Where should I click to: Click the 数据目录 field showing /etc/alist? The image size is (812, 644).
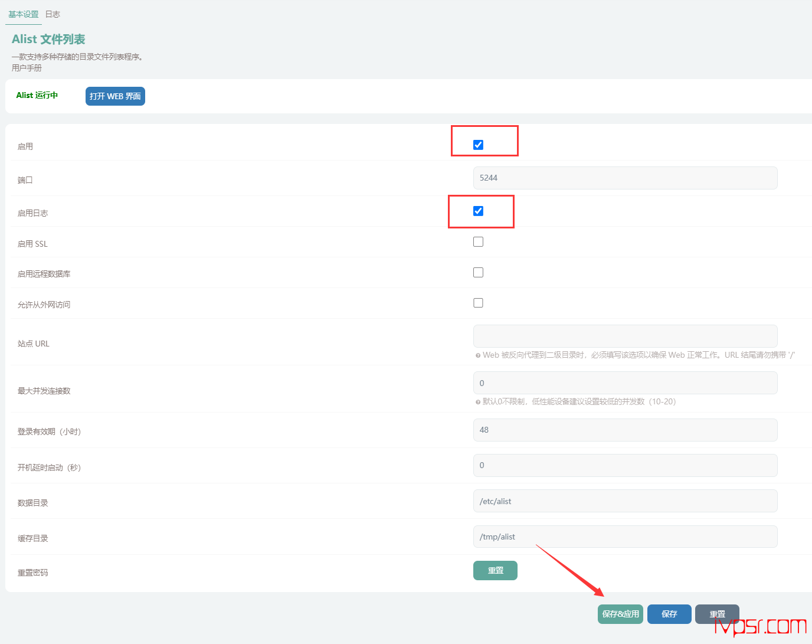coord(625,501)
